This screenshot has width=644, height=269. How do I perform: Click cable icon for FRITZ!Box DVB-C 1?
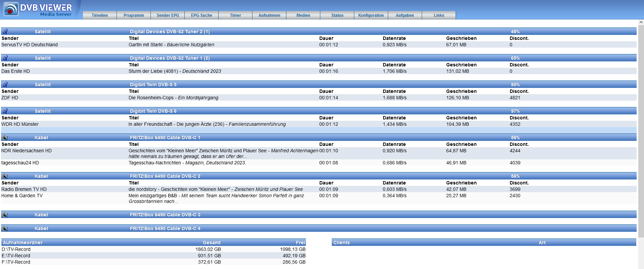pos(5,138)
